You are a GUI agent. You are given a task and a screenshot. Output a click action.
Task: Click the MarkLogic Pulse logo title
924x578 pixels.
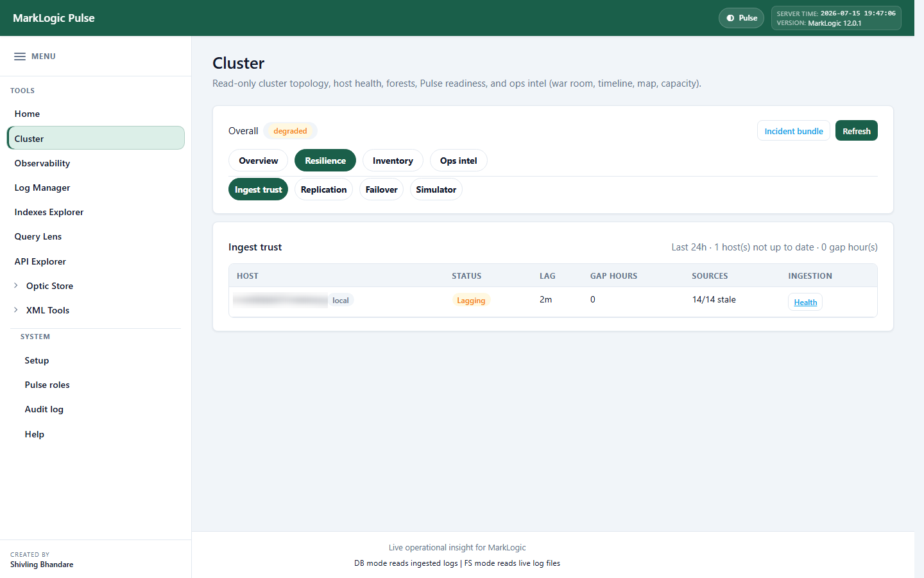[x=54, y=18]
